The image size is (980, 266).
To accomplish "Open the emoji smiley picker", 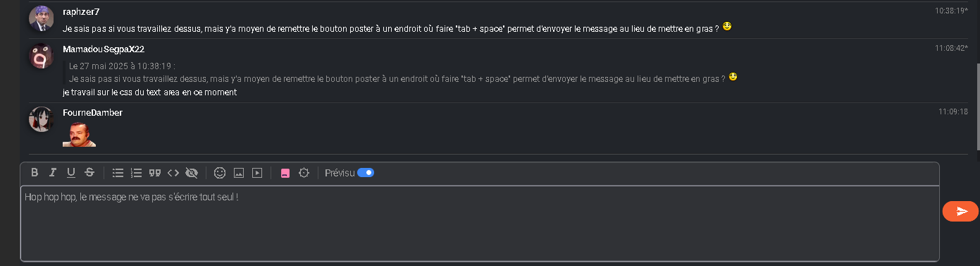I will click(220, 173).
